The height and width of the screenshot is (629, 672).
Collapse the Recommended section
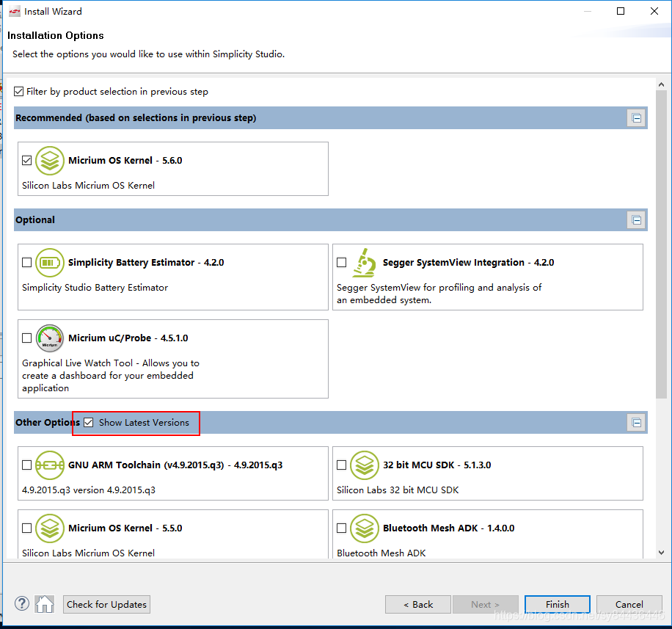pos(636,118)
